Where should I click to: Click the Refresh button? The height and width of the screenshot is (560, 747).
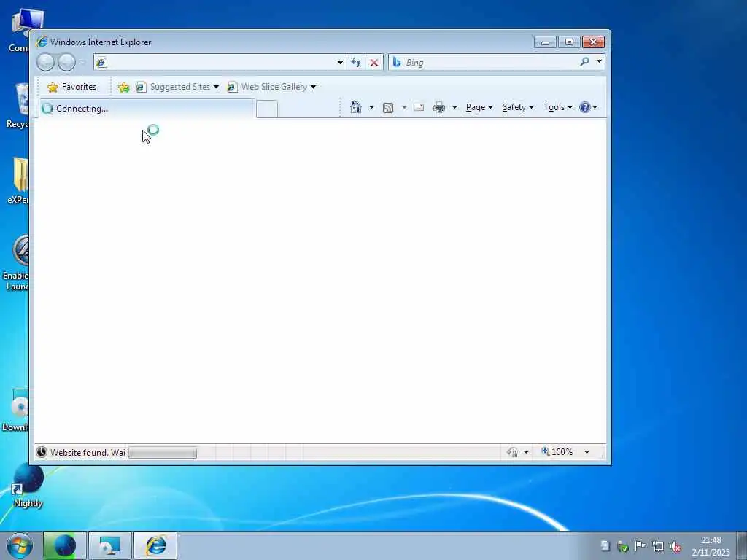(356, 63)
